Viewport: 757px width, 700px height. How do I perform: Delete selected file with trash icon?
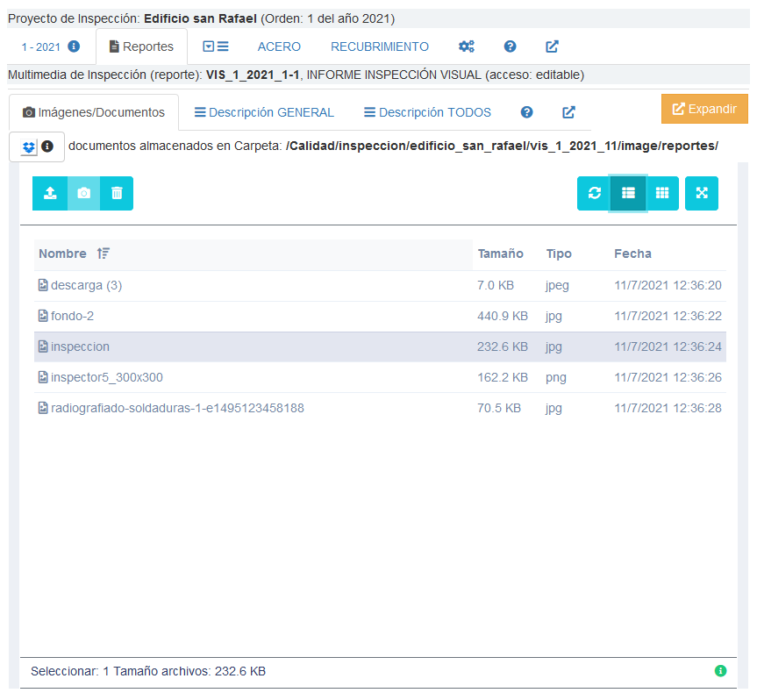coord(117,194)
